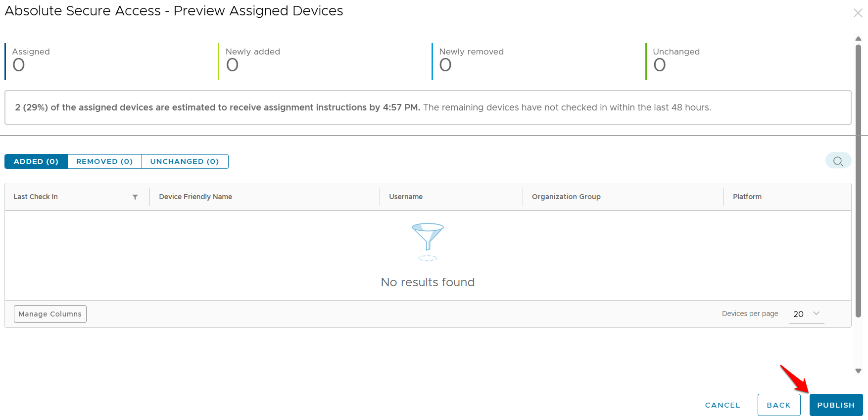Go back with the BACK button

(x=779, y=405)
